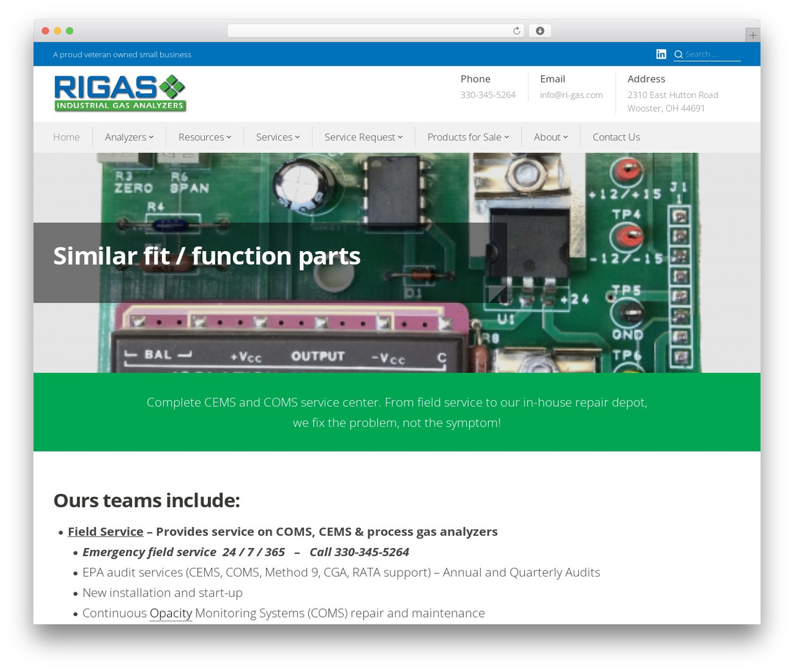Click the yellow minimize window button

pos(58,31)
